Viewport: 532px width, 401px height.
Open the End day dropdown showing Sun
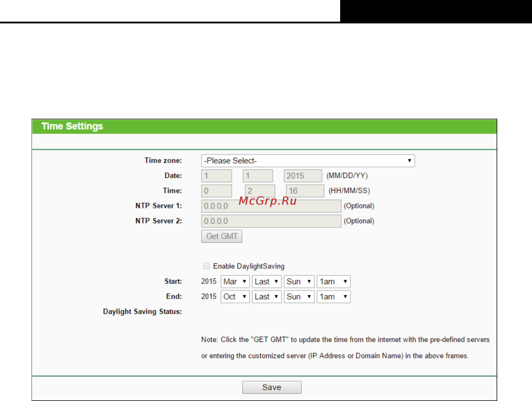pos(299,297)
